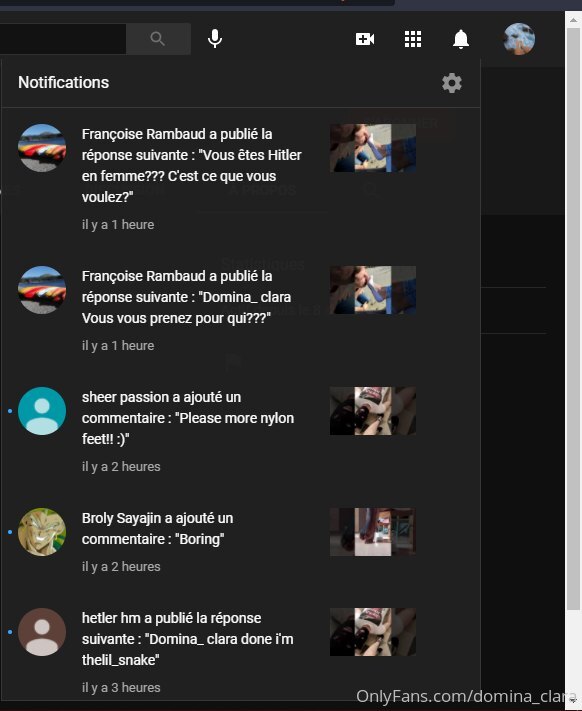Click Françoise Rambaud's avatar in first notification
582x711 pixels.
coord(42,148)
